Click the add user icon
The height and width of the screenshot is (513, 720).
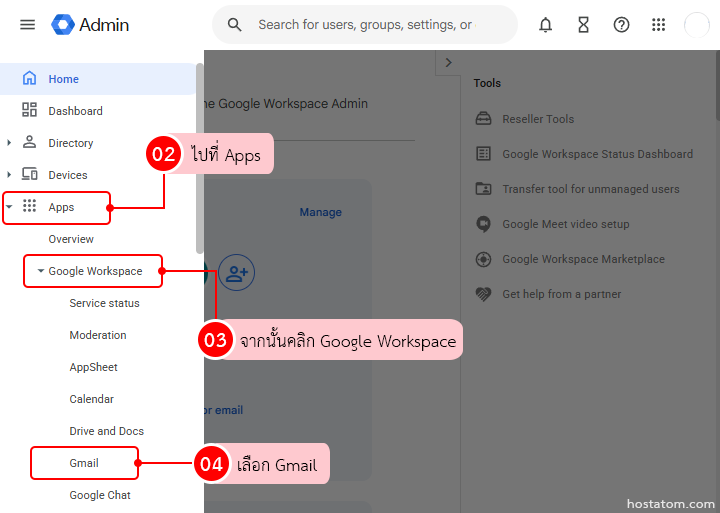[x=236, y=273]
